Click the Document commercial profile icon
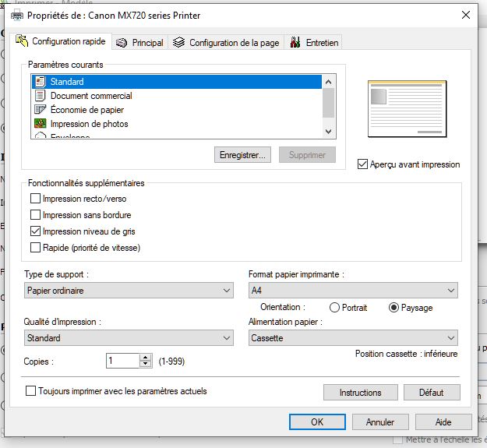The width and height of the screenshot is (487, 448). (x=40, y=96)
